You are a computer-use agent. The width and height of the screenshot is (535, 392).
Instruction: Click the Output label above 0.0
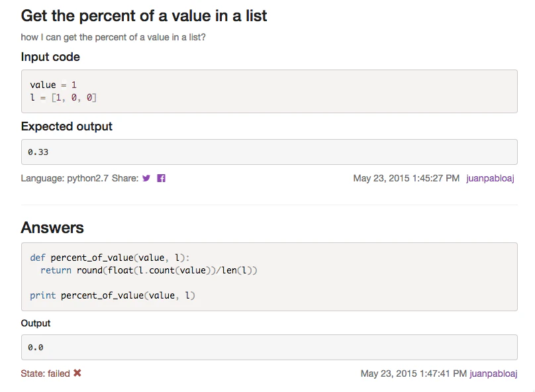36,324
